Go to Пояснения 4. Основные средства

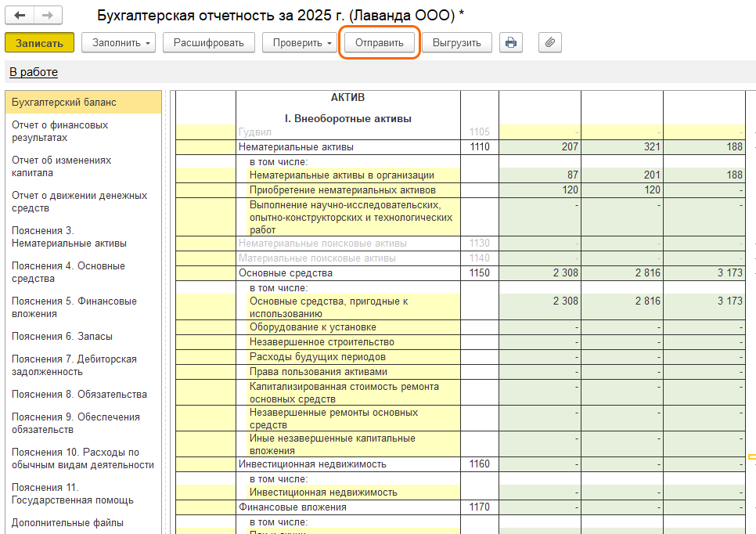click(x=68, y=272)
